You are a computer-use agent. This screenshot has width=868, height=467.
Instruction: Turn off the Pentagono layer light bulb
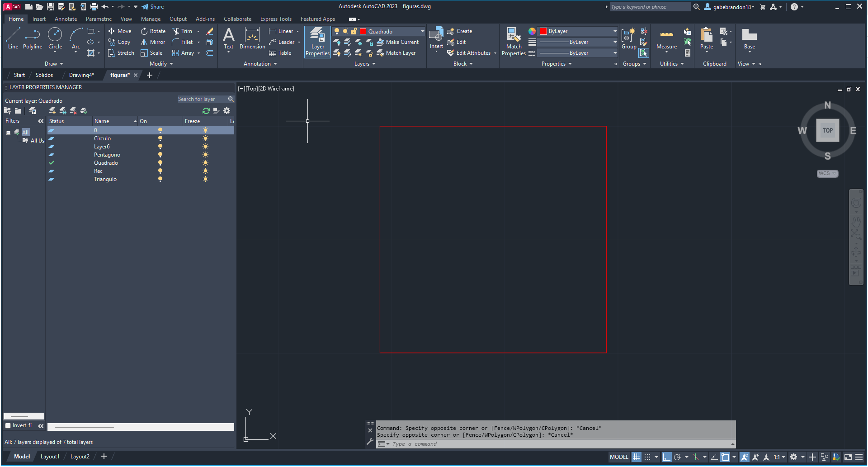pos(160,155)
